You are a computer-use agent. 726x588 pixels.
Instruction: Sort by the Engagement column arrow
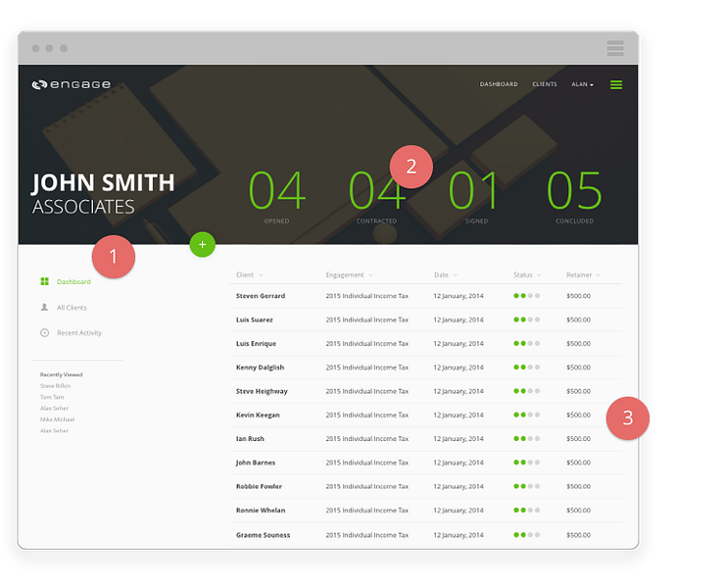(370, 275)
